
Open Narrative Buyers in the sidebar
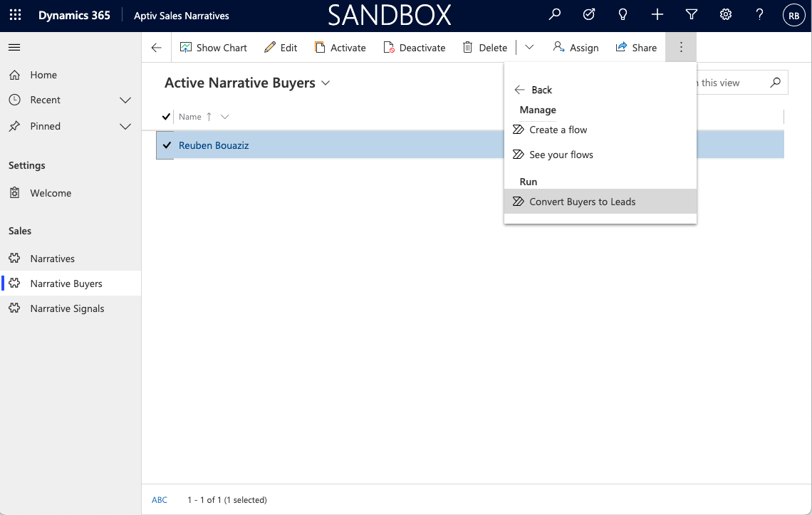(x=71, y=283)
